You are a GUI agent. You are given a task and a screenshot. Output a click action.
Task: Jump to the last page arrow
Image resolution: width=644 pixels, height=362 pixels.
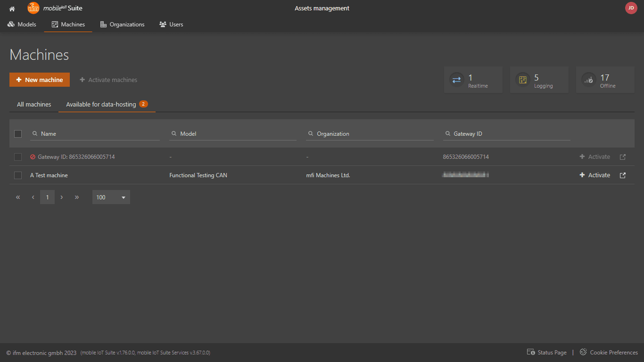click(77, 197)
